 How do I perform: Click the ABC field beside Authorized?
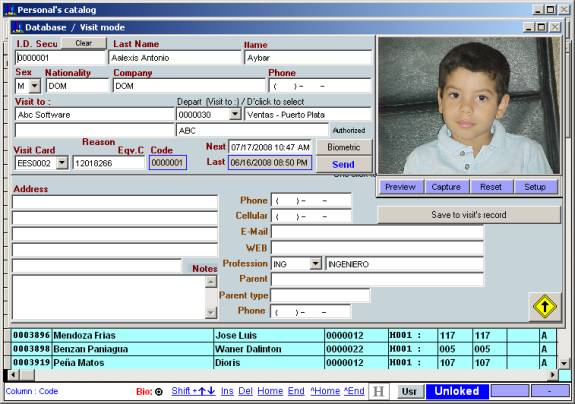tap(252, 131)
